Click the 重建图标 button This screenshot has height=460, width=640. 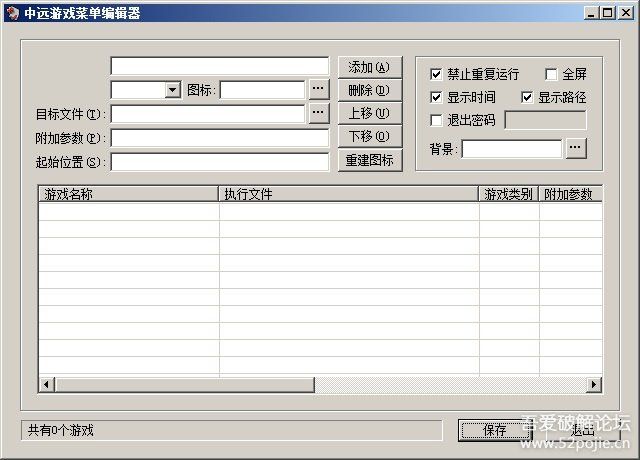pyautogui.click(x=369, y=160)
